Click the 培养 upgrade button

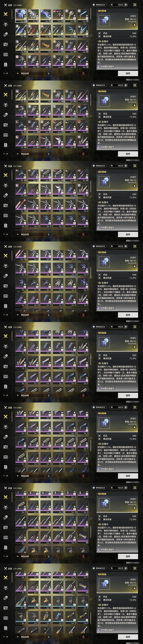(x=128, y=73)
